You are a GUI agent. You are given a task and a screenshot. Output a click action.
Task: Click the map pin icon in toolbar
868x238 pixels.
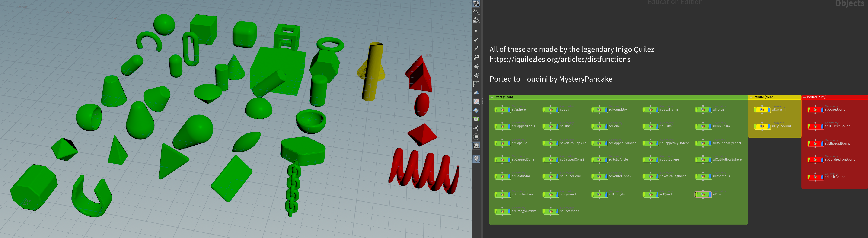pyautogui.click(x=476, y=159)
